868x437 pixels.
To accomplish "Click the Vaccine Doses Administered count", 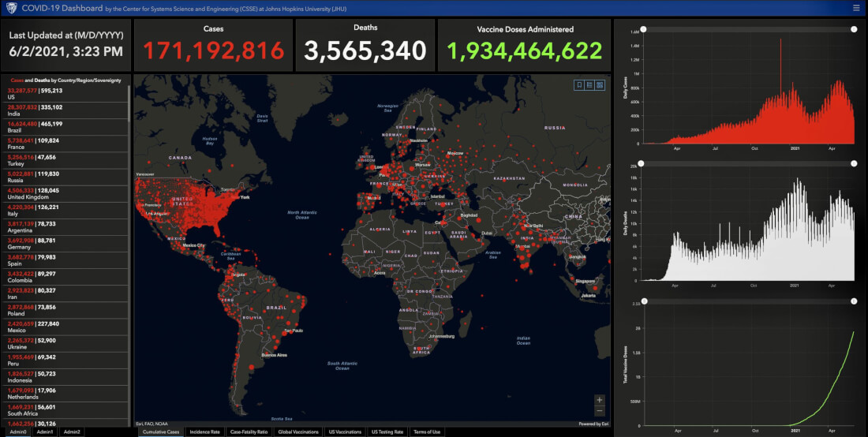I will (525, 51).
